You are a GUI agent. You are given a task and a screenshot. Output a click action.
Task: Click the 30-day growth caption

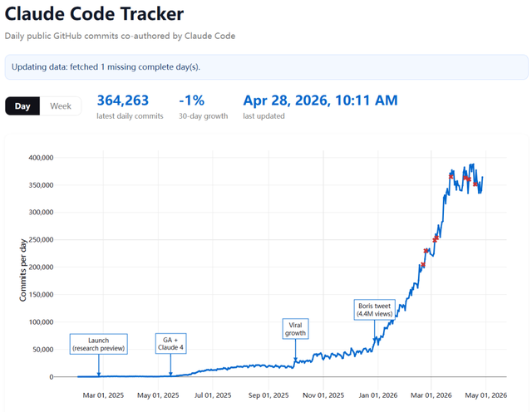(x=203, y=116)
